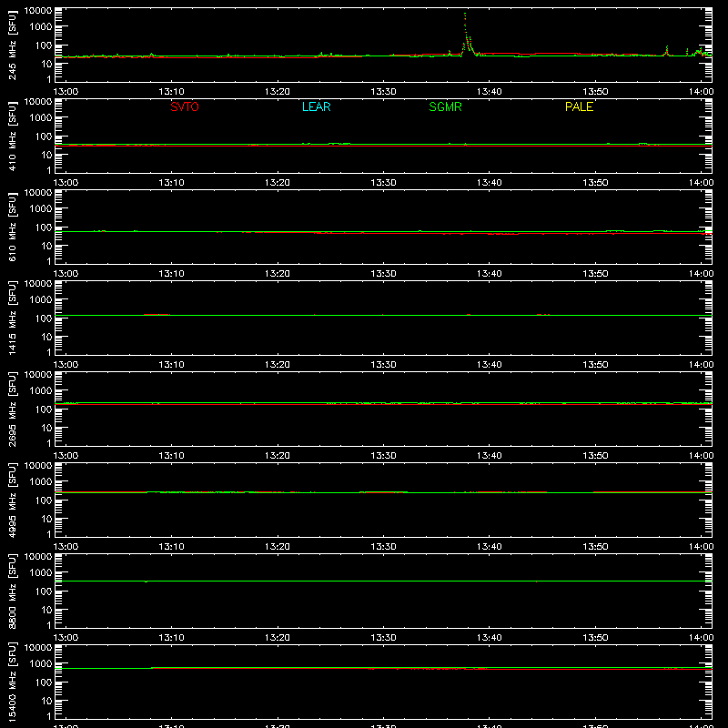Click the cyan LEAR station label
Screen dimensions: 728x728
click(x=316, y=106)
